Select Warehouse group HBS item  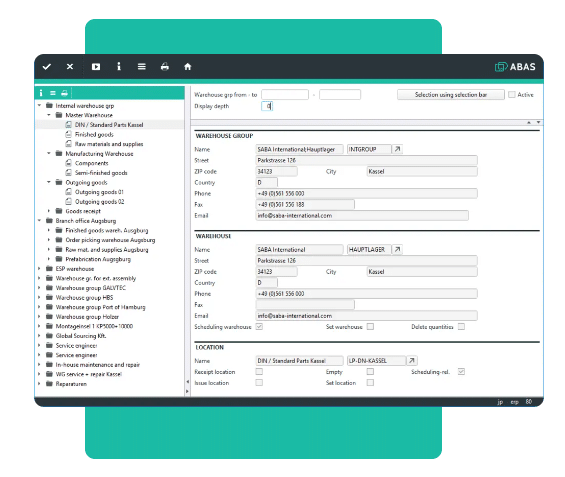[84, 298]
